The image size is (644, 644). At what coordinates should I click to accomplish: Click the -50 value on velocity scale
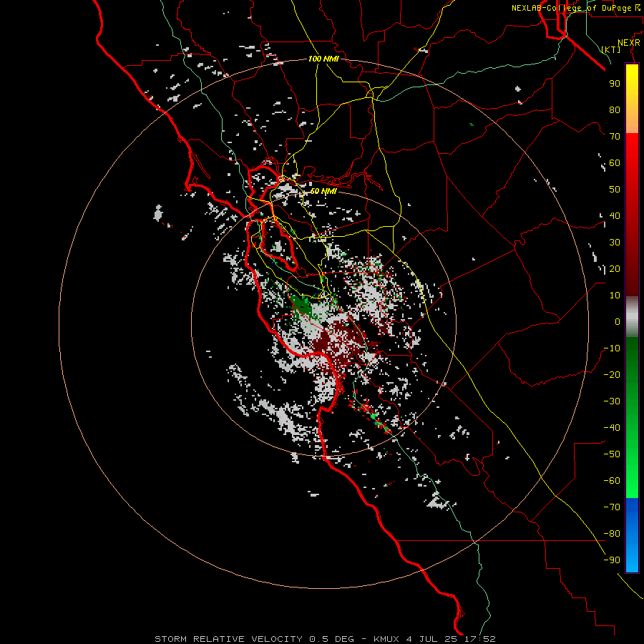(x=612, y=454)
